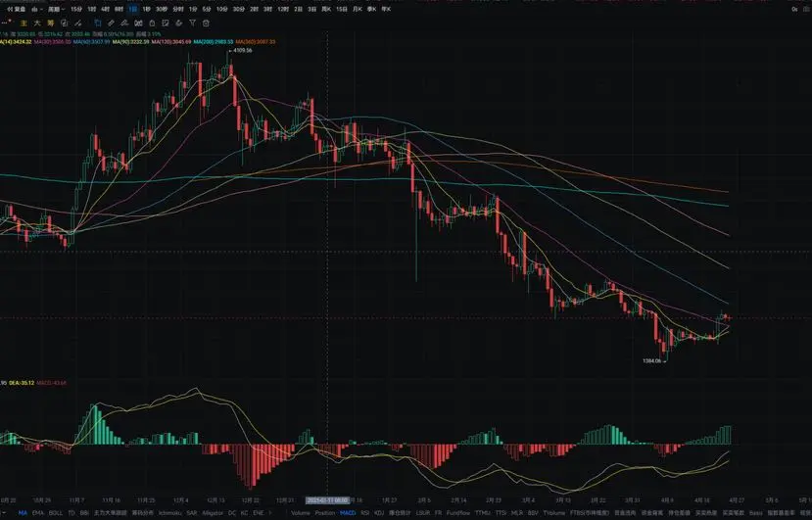Choose the 15日 interval
Viewport: 812px width, 520px height.
tap(342, 10)
